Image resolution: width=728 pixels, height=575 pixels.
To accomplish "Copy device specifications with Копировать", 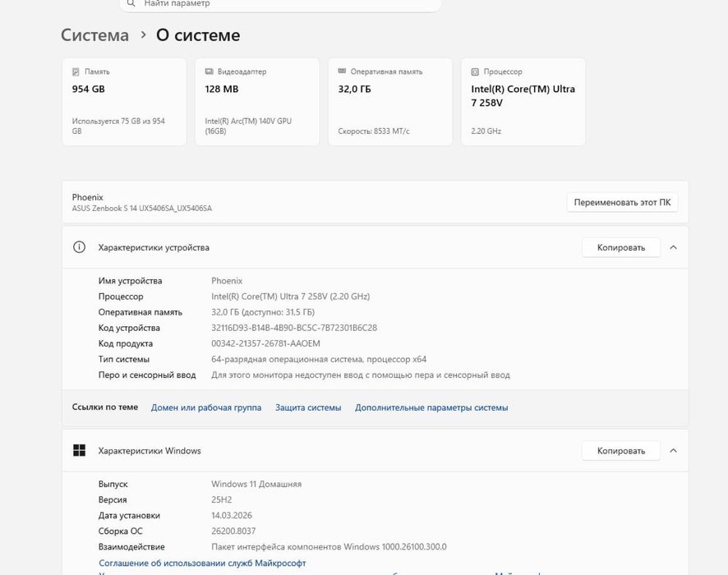I will (620, 247).
